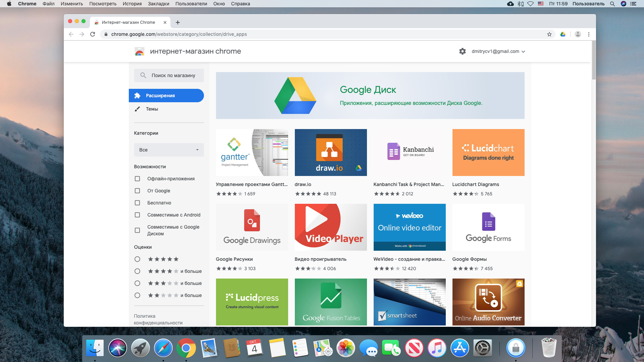This screenshot has height=362, width=644.
Task: Click Поиск по магазину search field
Action: tap(169, 75)
